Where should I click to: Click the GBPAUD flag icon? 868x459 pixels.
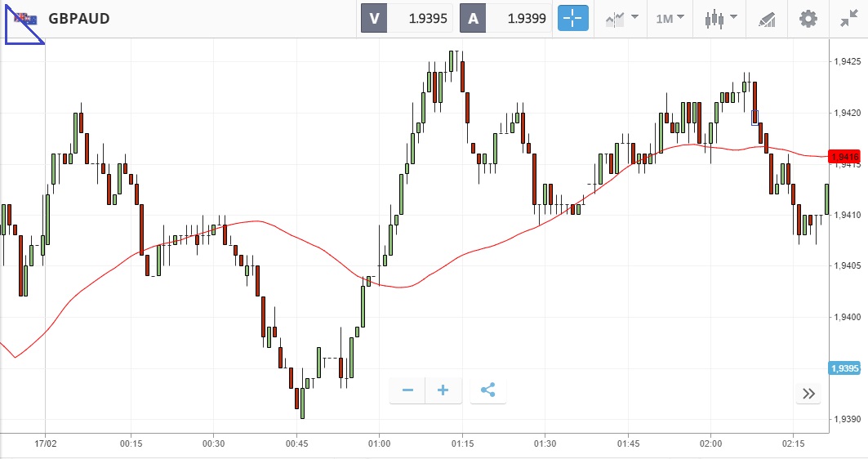[24, 18]
